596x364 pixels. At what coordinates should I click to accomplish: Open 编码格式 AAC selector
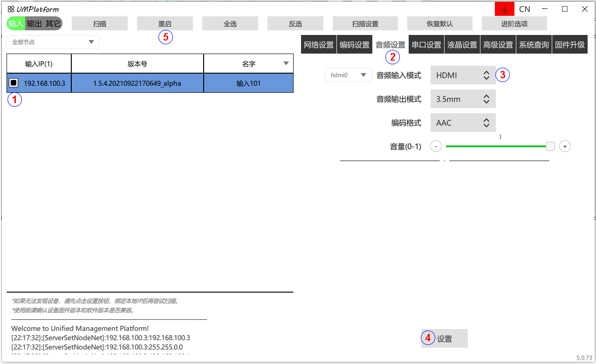463,123
